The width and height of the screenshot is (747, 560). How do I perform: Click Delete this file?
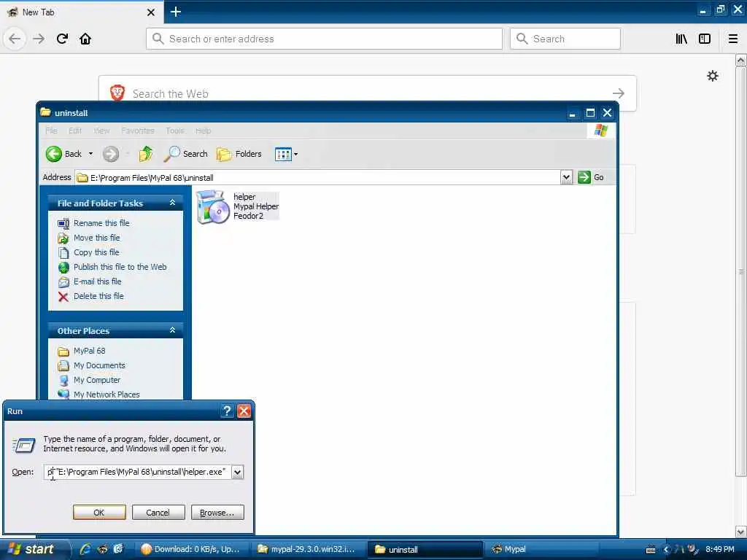pos(98,296)
